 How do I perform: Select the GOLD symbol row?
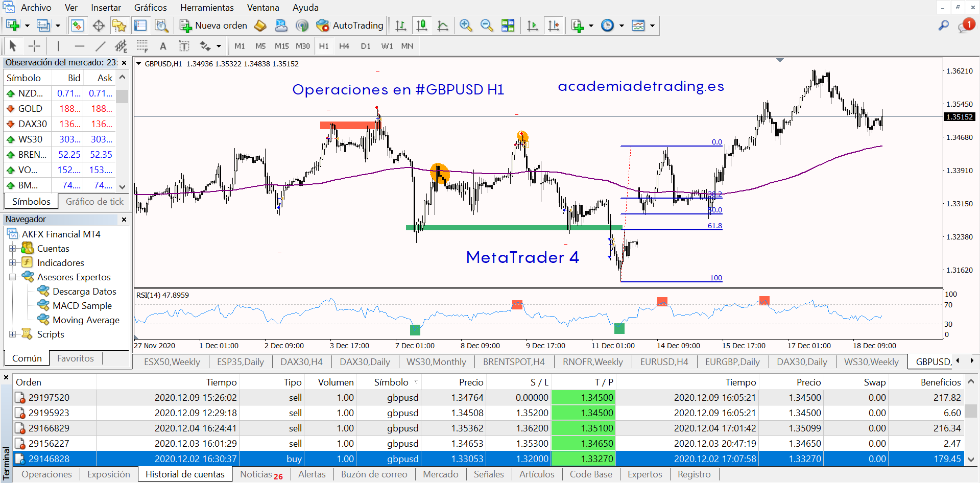click(x=60, y=109)
